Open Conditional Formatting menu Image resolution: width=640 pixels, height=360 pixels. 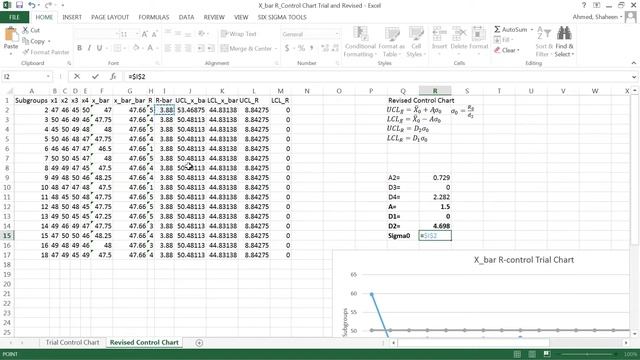pos(360,42)
